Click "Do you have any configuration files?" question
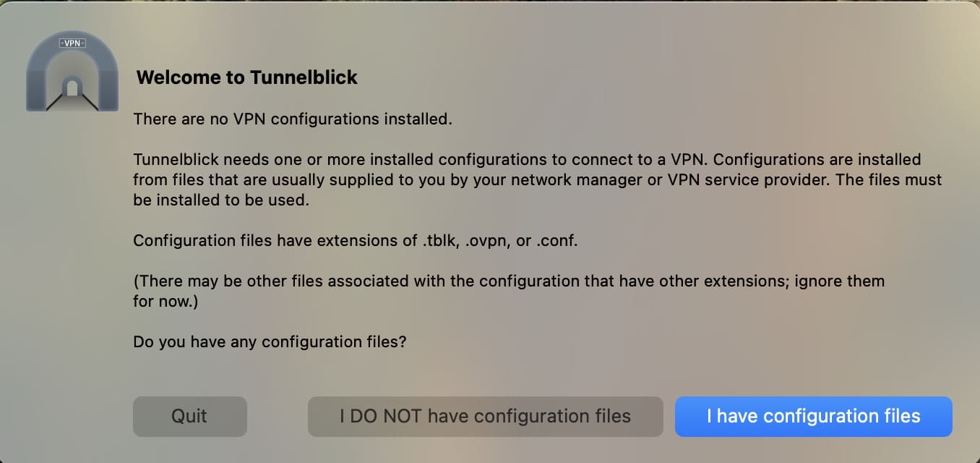This screenshot has width=980, height=463. (270, 341)
